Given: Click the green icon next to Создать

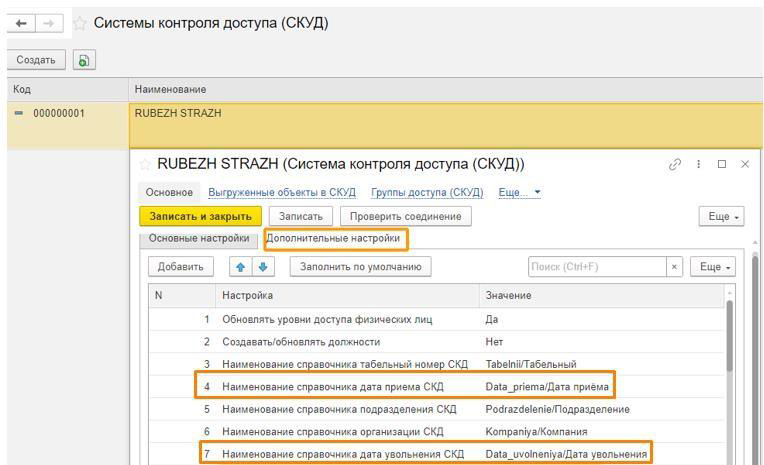Looking at the screenshot, I should point(84,61).
